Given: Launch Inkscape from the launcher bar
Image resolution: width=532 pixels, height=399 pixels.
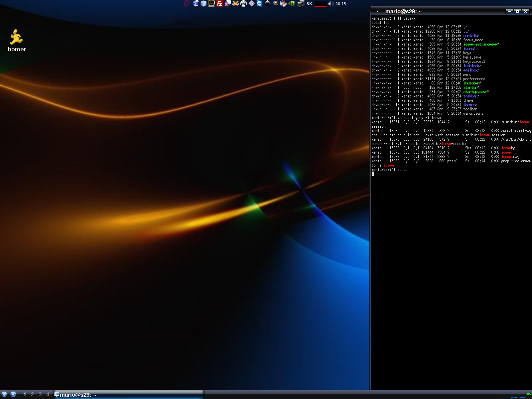Looking at the screenshot, I should tap(267, 4).
